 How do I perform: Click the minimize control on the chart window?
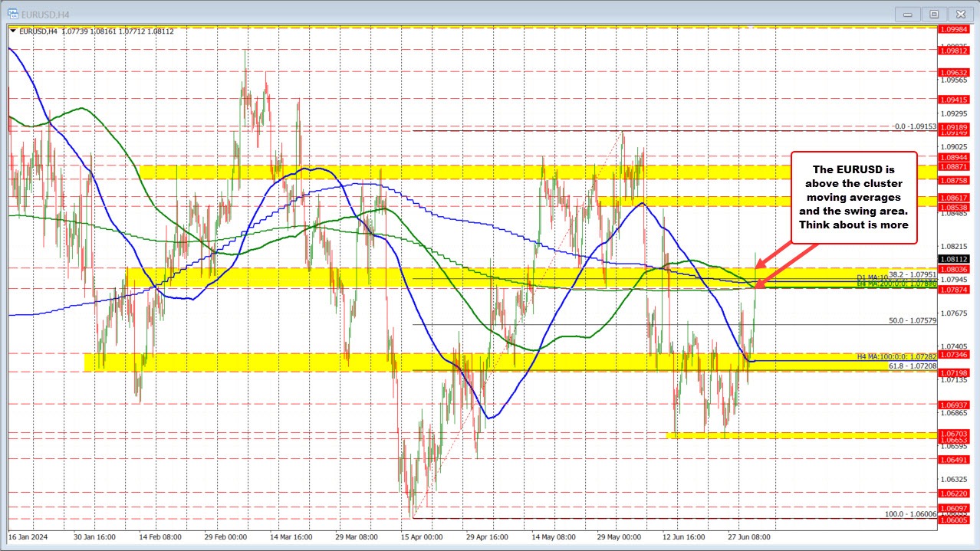coord(907,13)
